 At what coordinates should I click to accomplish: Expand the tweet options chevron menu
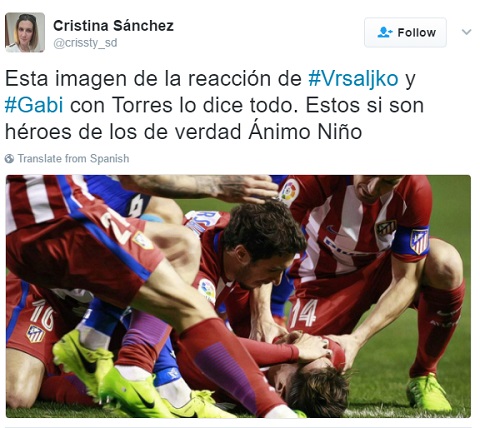[x=467, y=32]
